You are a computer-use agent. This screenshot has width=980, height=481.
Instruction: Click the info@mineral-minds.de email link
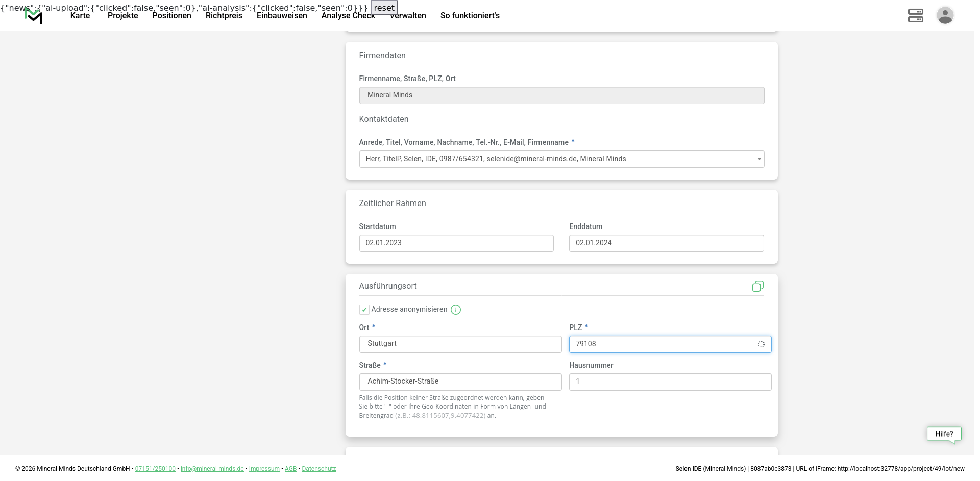[212, 469]
